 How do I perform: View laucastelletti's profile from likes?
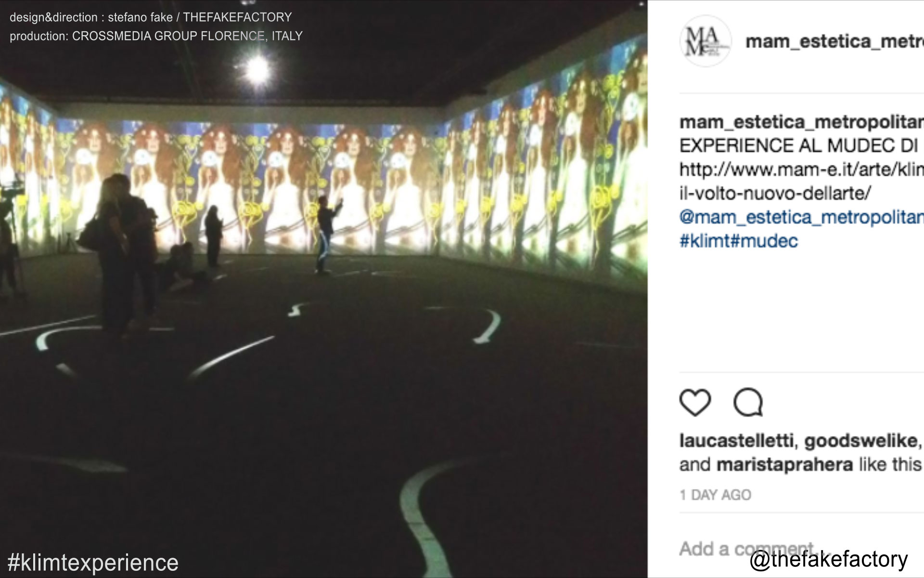pos(736,441)
